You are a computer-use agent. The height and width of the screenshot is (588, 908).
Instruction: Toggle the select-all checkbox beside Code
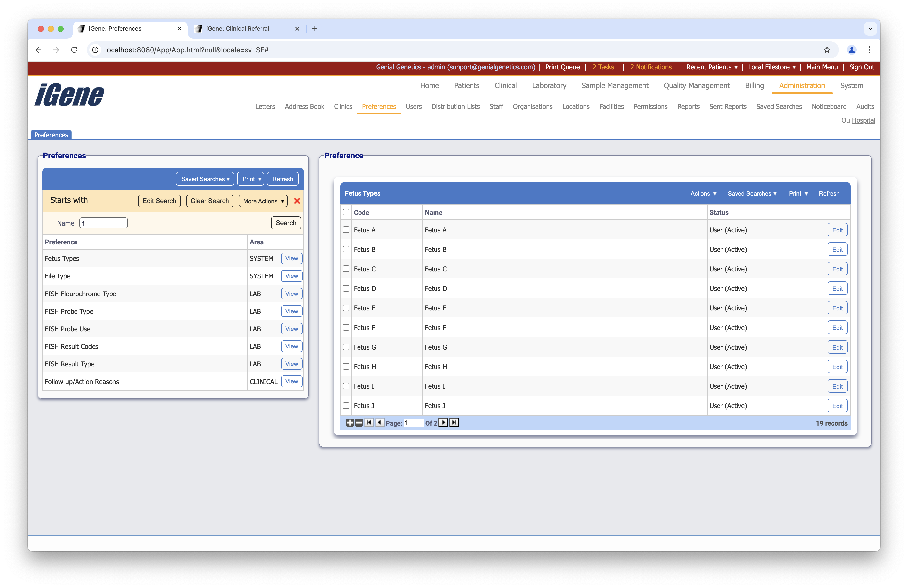(x=346, y=212)
